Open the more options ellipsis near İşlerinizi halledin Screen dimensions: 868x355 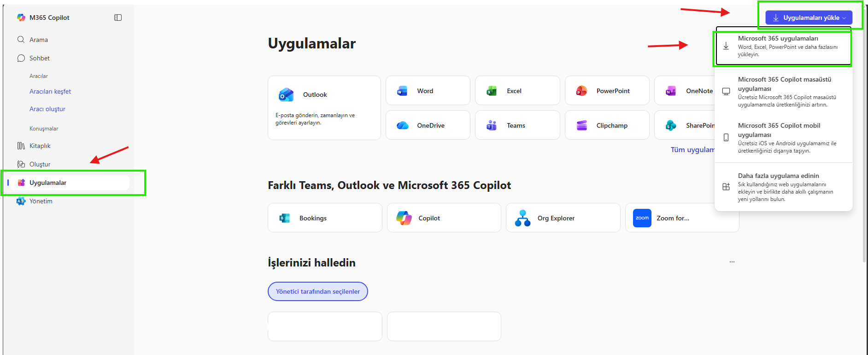point(732,262)
